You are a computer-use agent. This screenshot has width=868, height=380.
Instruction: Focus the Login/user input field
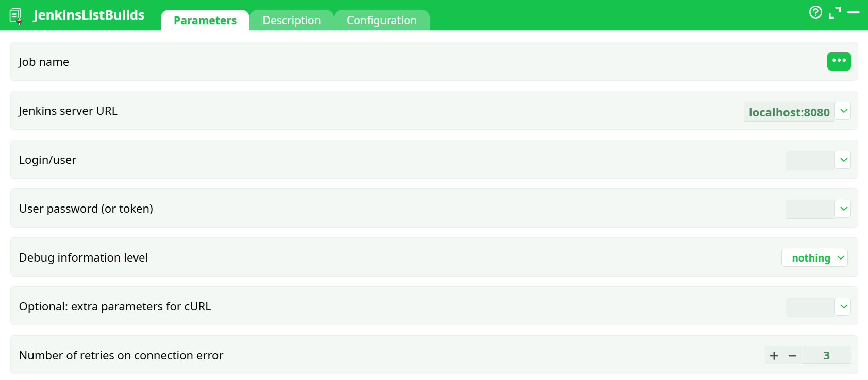coord(810,161)
